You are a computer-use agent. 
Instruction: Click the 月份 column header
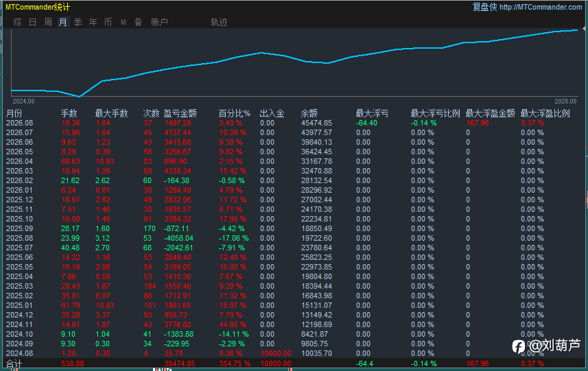click(14, 113)
